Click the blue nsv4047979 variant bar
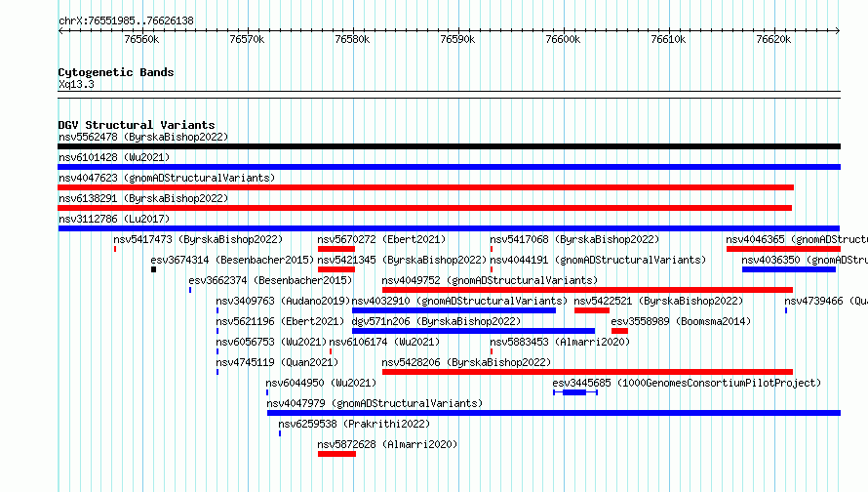This screenshot has height=492, width=868. coord(554,413)
